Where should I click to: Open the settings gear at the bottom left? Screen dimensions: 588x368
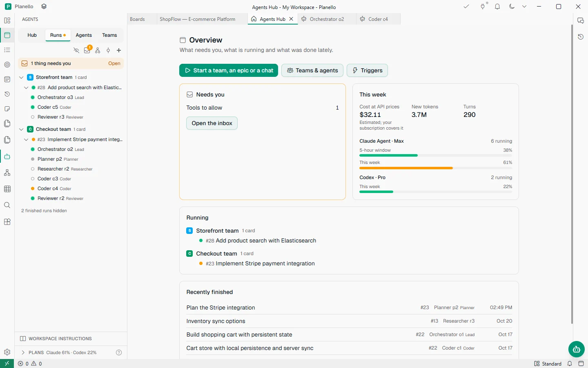coord(7,352)
